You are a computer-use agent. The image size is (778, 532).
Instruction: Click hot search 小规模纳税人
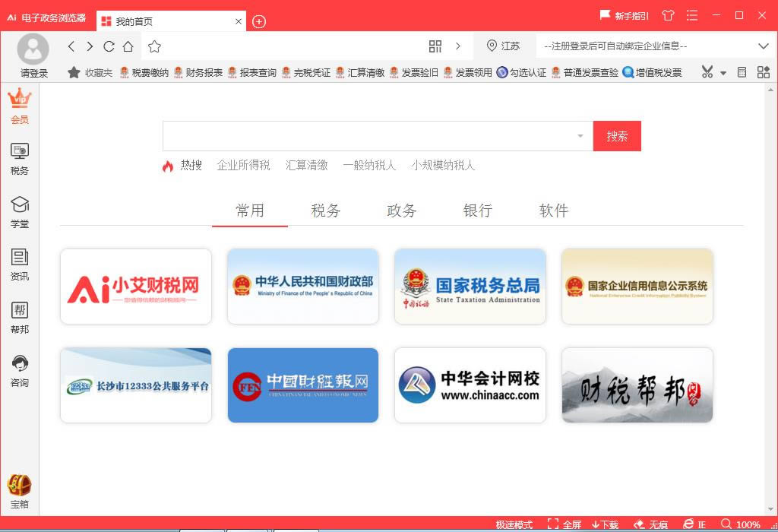pyautogui.click(x=443, y=165)
